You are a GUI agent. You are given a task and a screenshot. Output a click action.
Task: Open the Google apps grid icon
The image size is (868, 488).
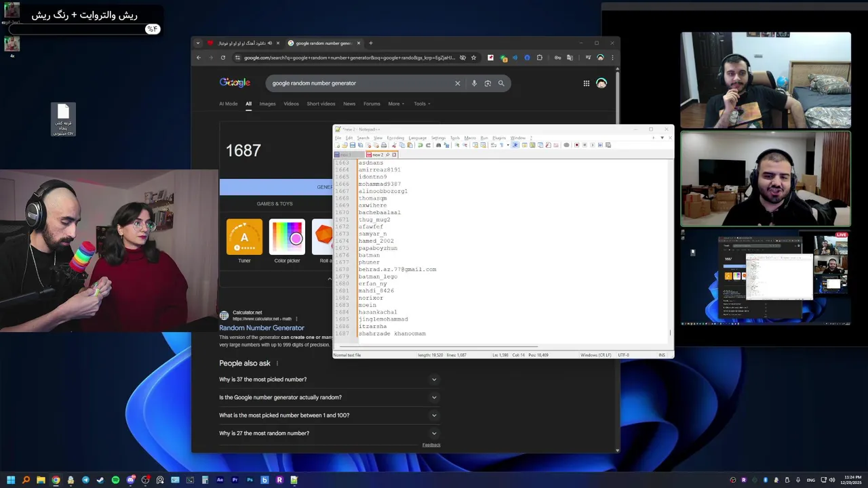(x=587, y=83)
